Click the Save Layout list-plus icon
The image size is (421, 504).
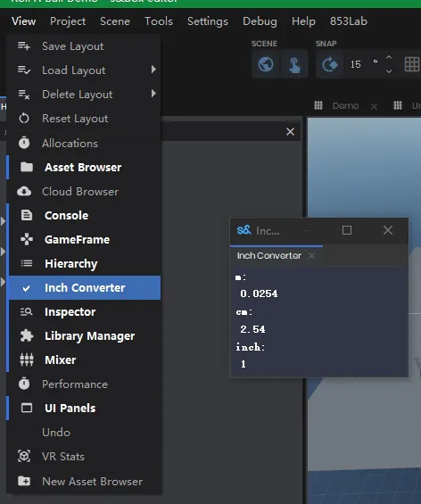24,46
